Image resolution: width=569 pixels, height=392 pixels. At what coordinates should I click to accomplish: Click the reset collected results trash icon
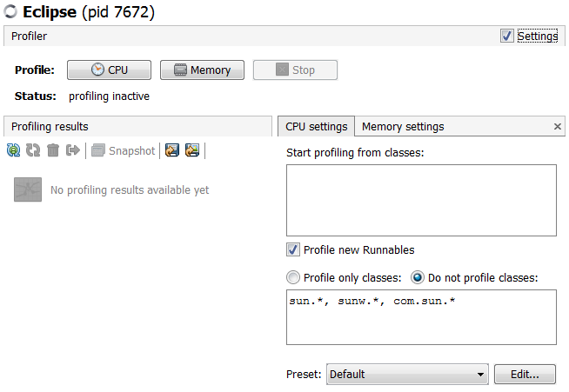tap(53, 150)
